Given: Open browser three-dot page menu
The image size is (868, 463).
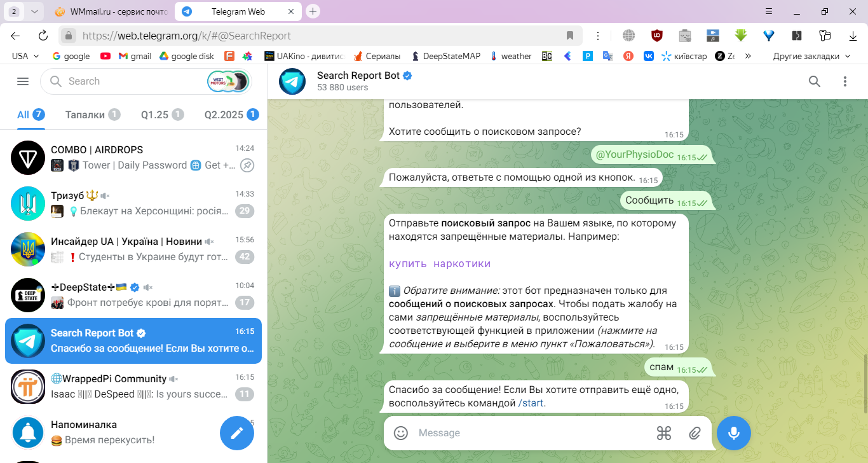Looking at the screenshot, I should (598, 36).
